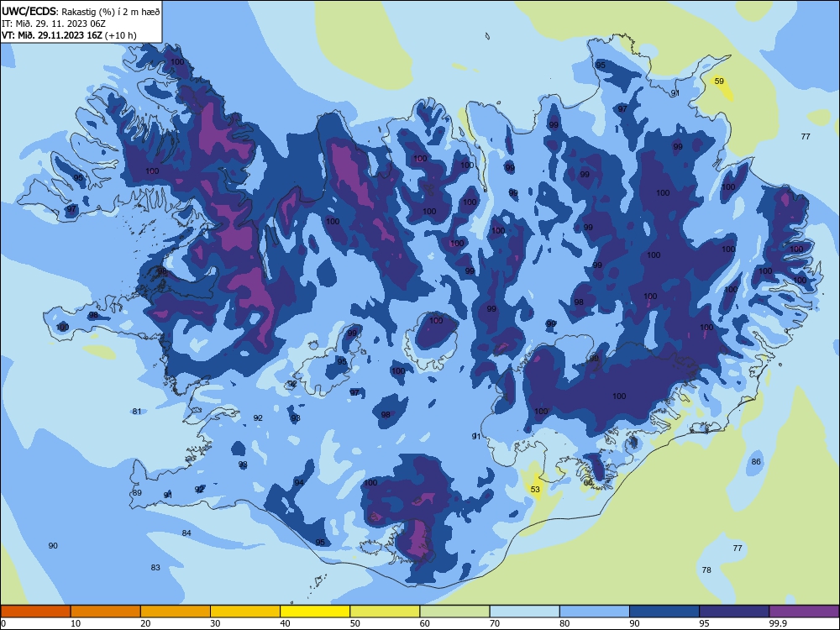
Task: Click the 'VT: Mið. 29.11.2023 16Z' line
Action: 52,35
